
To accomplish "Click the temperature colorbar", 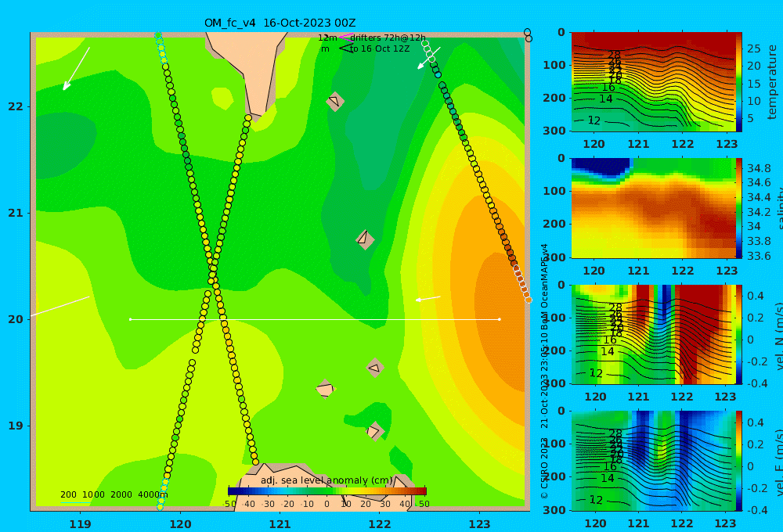I will pos(739,82).
